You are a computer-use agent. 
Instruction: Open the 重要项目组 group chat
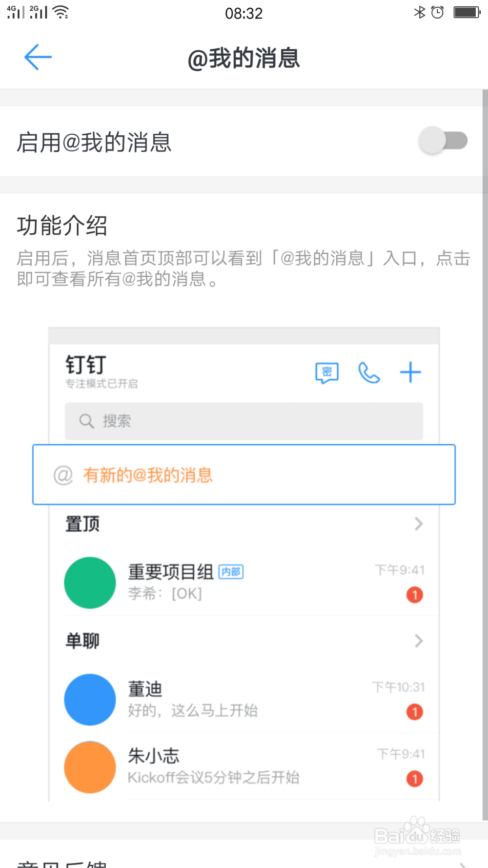coord(244,582)
